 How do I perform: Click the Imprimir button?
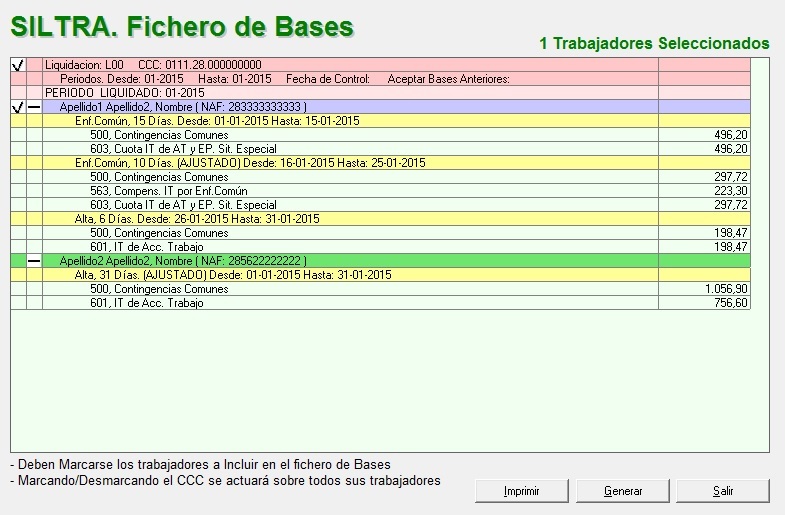[522, 491]
